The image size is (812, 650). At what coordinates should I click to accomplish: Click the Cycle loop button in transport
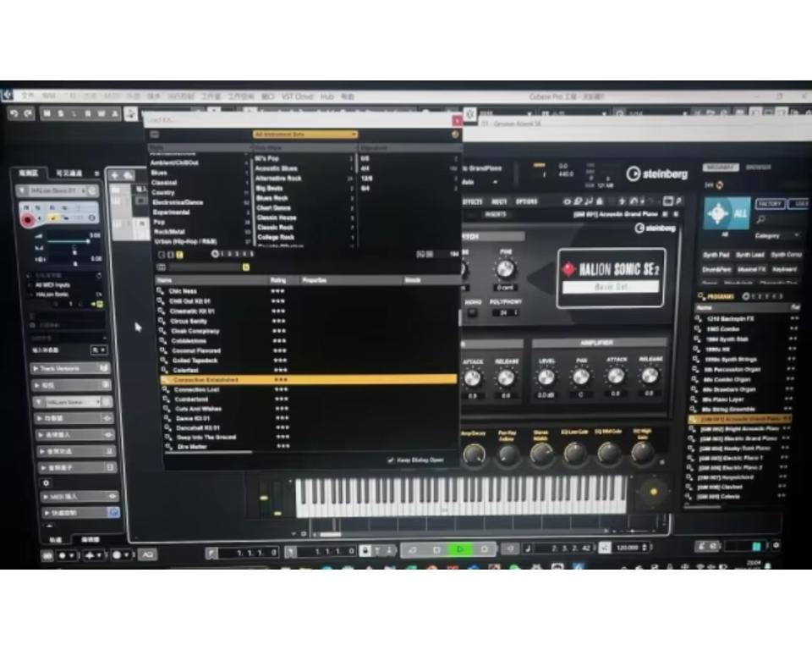point(413,549)
